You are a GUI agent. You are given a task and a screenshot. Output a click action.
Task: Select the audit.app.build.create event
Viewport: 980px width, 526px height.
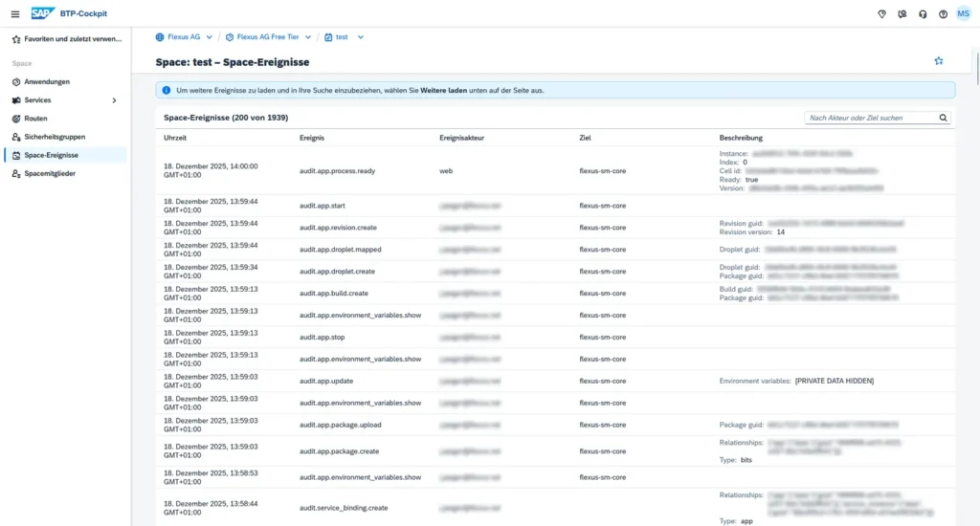click(x=334, y=293)
